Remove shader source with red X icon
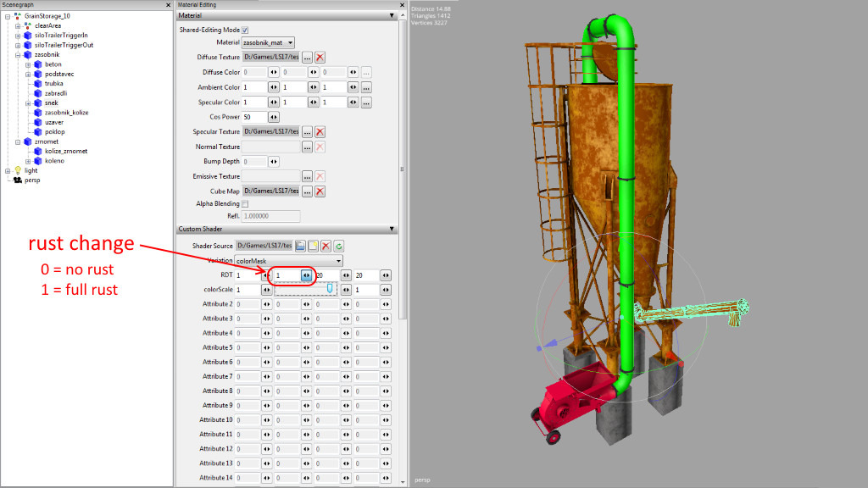The height and width of the screenshot is (488, 868). click(x=325, y=246)
